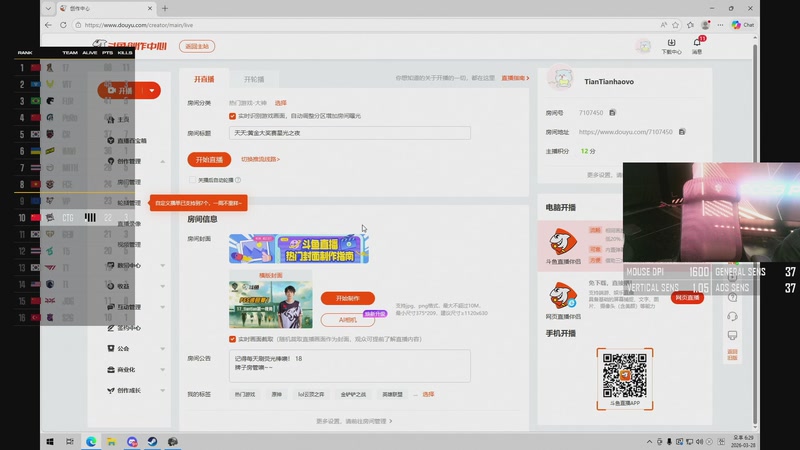Open the 直播指南 link
Image resolution: width=800 pixels, height=450 pixels.
[515, 78]
